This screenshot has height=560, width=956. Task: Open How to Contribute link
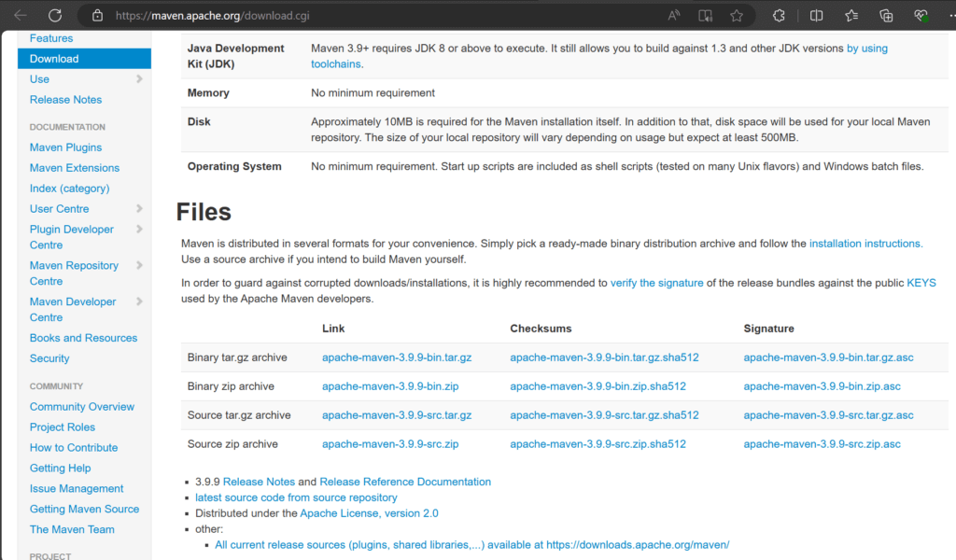[x=74, y=447]
